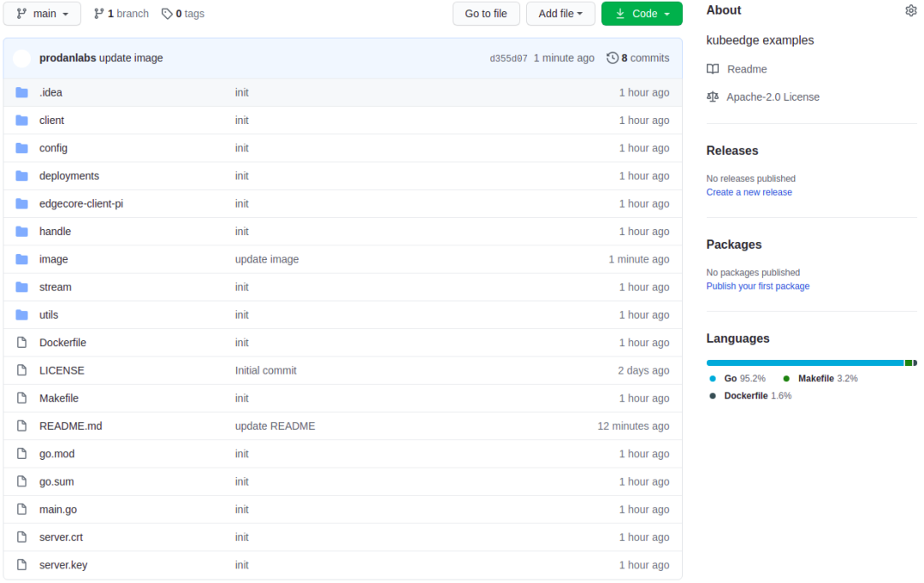Click the prodanlabs avatar in commit header
The height and width of the screenshot is (583, 924).
tap(22, 58)
